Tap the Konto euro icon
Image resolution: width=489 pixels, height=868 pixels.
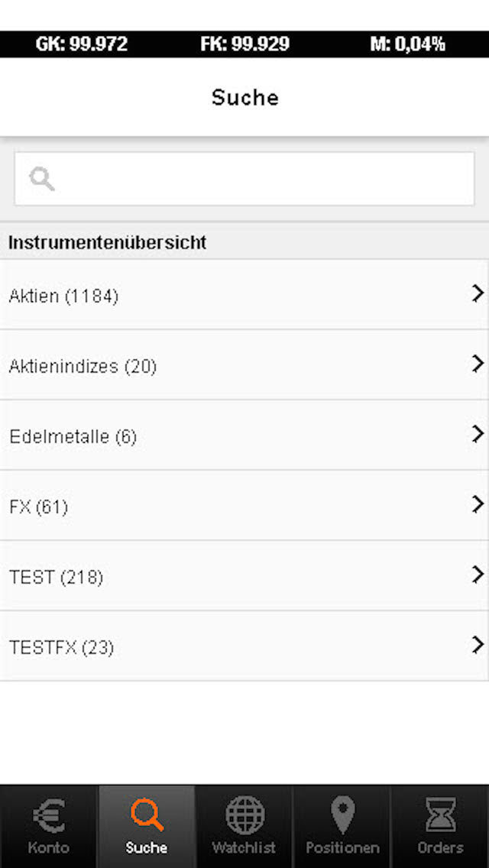pos(49,815)
